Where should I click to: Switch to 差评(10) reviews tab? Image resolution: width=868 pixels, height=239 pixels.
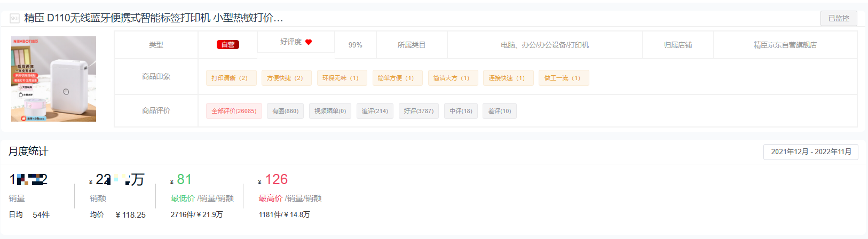click(x=500, y=111)
